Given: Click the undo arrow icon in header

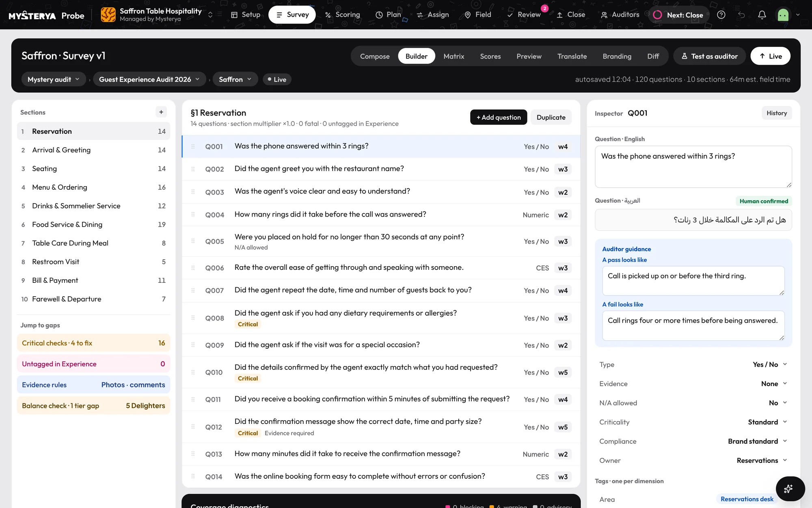Looking at the screenshot, I should pos(741,15).
